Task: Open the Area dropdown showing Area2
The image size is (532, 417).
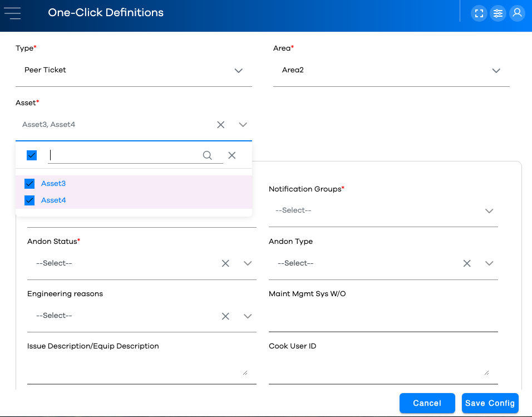Action: tap(391, 70)
